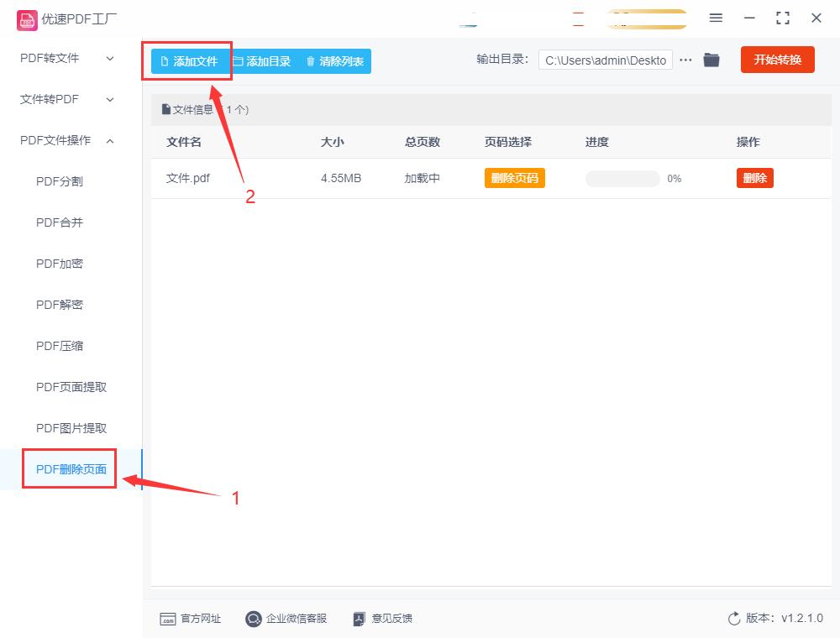The image size is (840, 638).
Task: Delete 文件.pdf using the 删除 button
Action: point(754,178)
